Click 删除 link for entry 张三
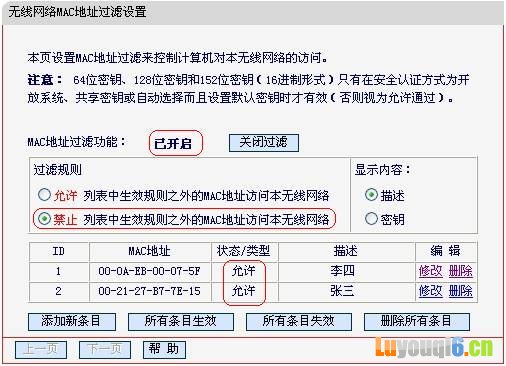This screenshot has width=506, height=366. coord(460,291)
